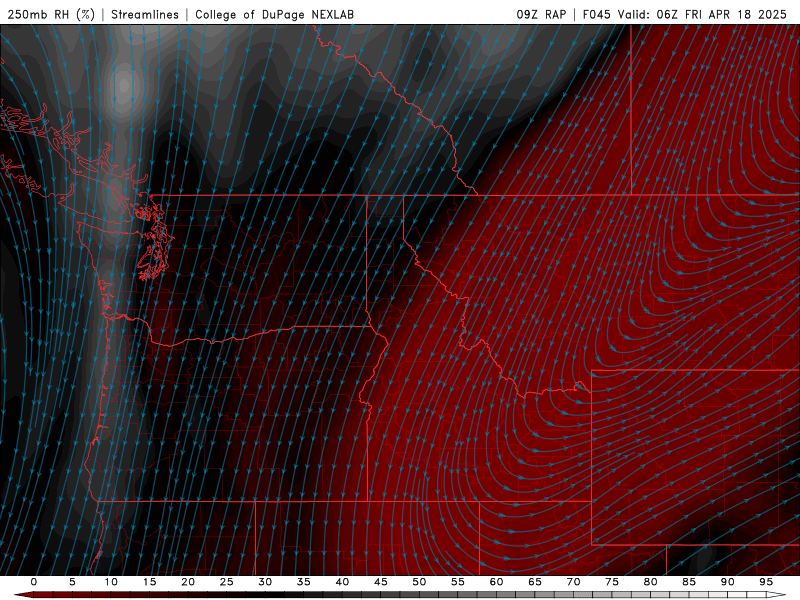Click the colorbar label "70"
This screenshot has height=600, width=800.
(573, 582)
